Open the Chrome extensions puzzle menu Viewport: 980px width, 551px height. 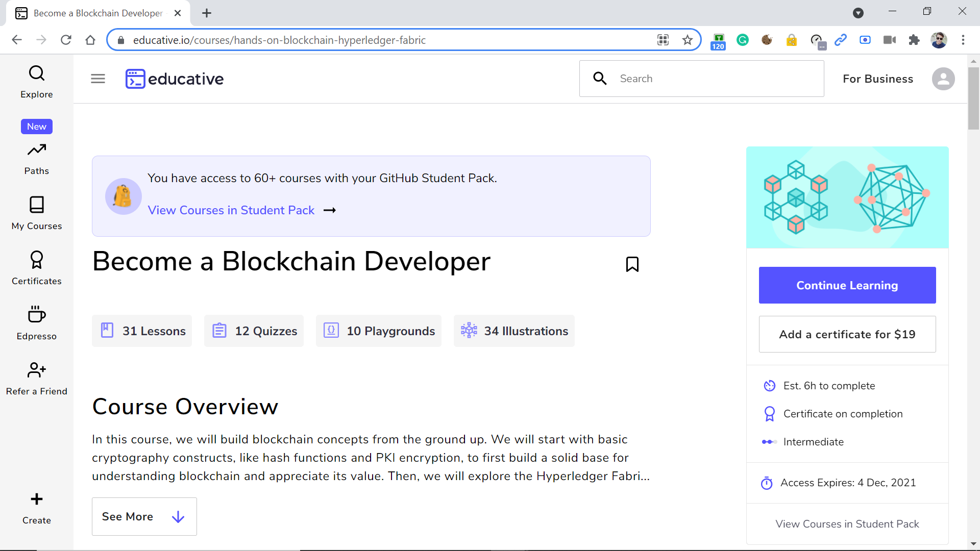(x=914, y=40)
